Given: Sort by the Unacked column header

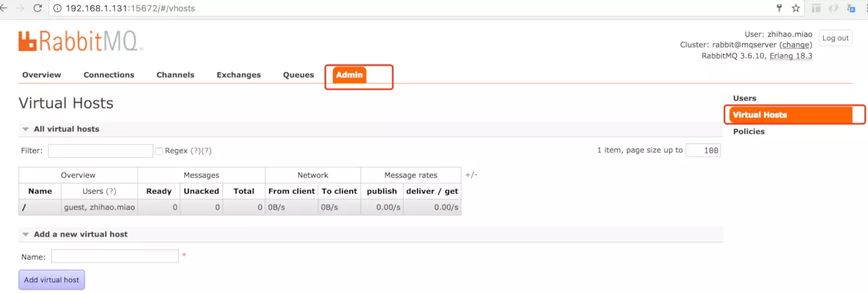Looking at the screenshot, I should [x=201, y=191].
